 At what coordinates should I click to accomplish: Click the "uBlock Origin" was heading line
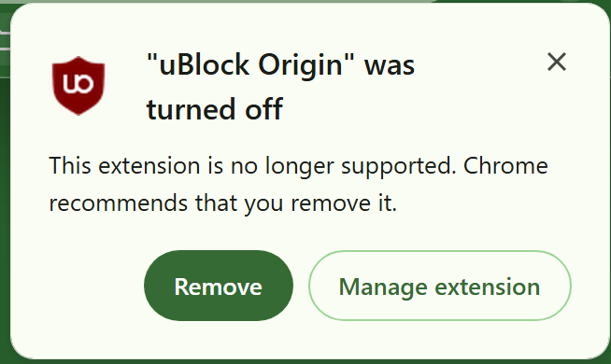[280, 64]
